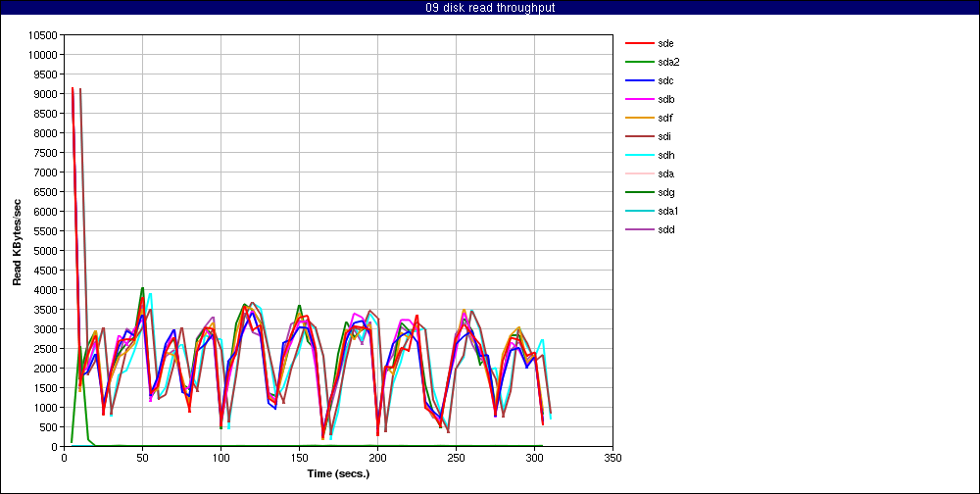Image resolution: width=980 pixels, height=494 pixels.
Task: Select the sdi legend label
Action: click(x=665, y=136)
